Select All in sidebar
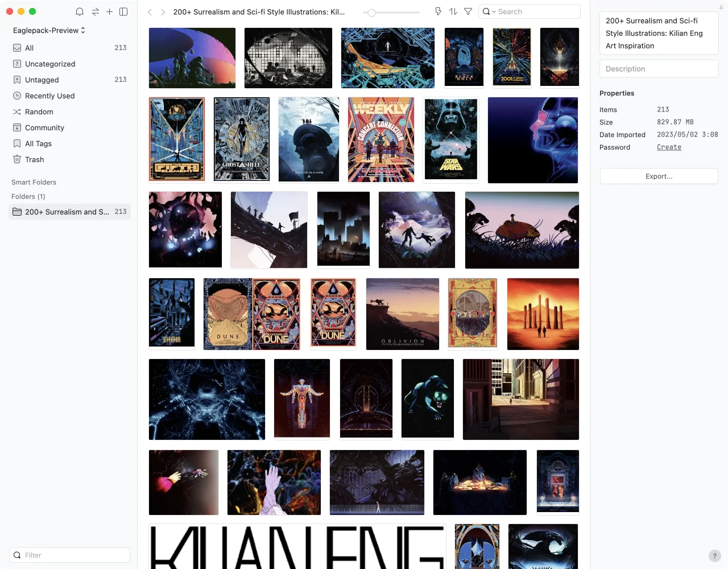 (69, 48)
